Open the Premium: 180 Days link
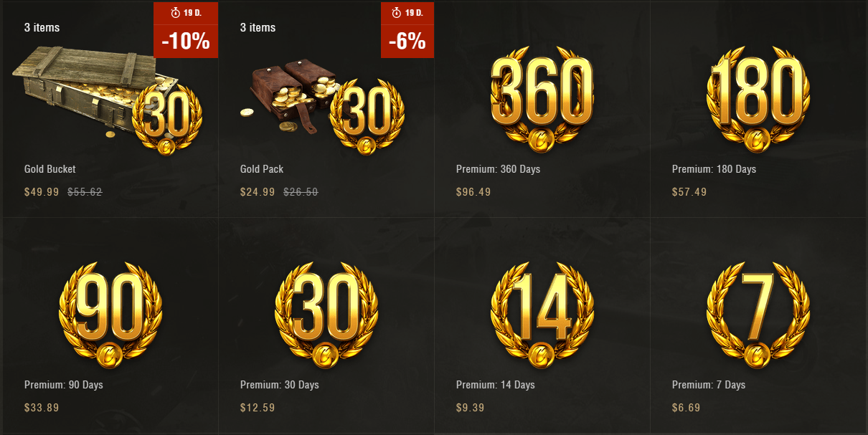The height and width of the screenshot is (435, 868). pos(714,169)
